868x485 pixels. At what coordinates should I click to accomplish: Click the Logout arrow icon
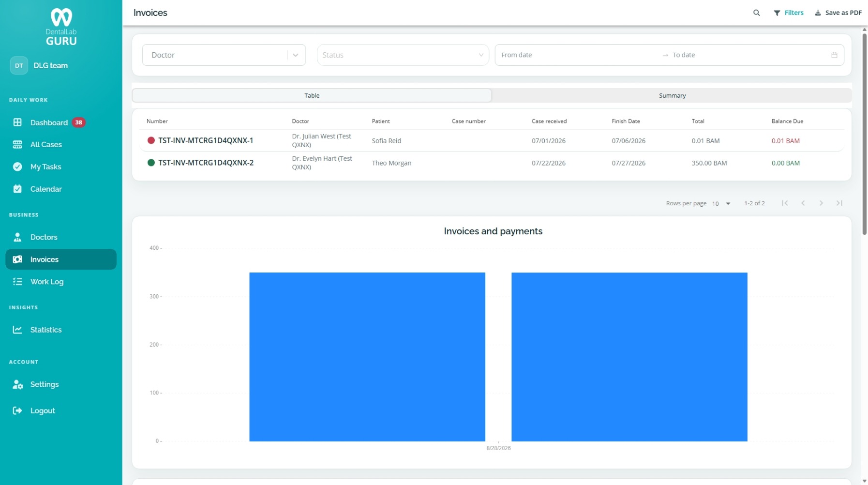(17, 410)
